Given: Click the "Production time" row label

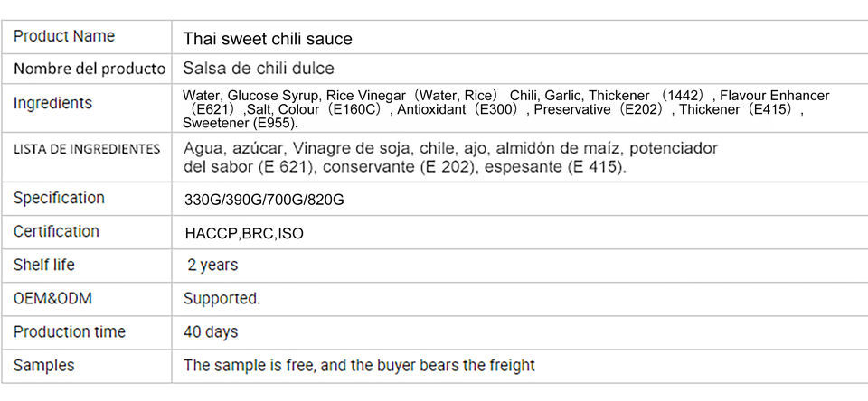Looking at the screenshot, I should point(70,332).
